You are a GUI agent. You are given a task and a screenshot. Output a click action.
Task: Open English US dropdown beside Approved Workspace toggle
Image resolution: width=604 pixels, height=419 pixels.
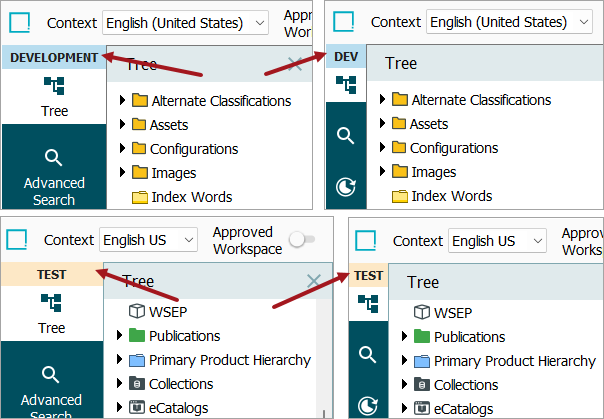[149, 240]
